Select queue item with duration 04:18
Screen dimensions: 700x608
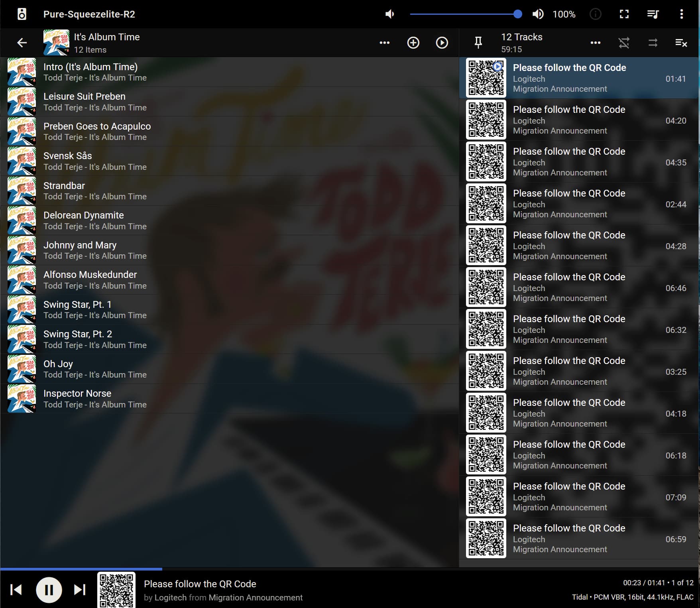(579, 413)
